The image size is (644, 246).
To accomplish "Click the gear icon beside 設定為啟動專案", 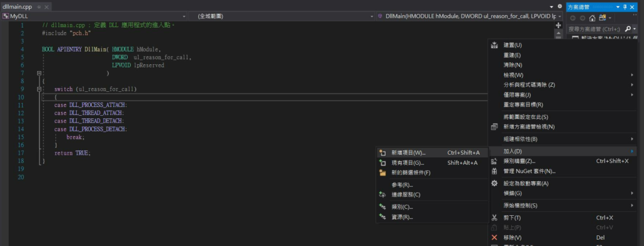I will pos(494,183).
